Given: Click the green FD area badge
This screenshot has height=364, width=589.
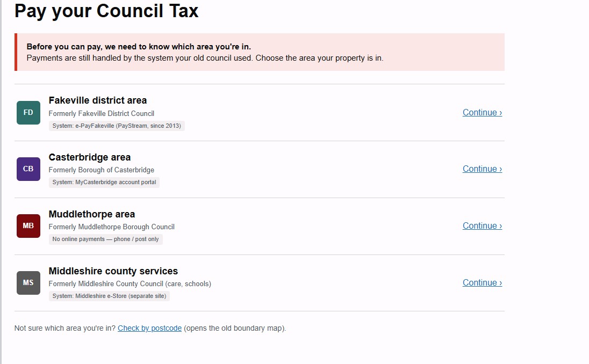Looking at the screenshot, I should pyautogui.click(x=28, y=113).
